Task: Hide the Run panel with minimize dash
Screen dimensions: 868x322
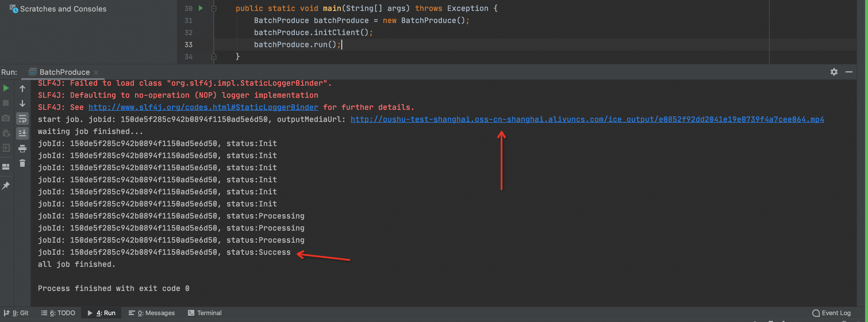Action: tap(849, 72)
